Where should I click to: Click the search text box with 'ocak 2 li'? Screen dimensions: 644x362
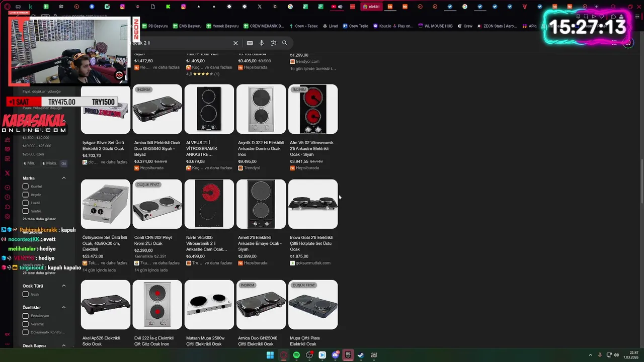pyautogui.click(x=181, y=43)
